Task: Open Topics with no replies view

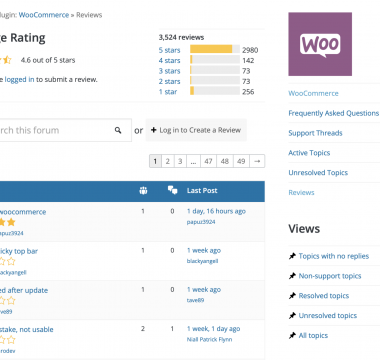Action: 334,256
